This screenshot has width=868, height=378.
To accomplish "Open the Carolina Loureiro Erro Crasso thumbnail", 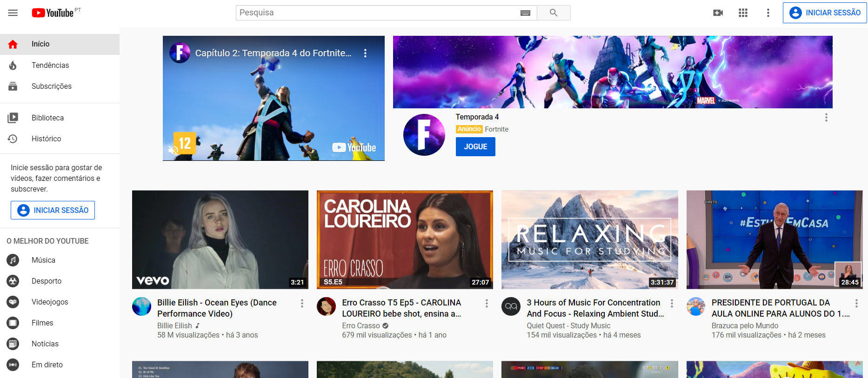I will [405, 239].
